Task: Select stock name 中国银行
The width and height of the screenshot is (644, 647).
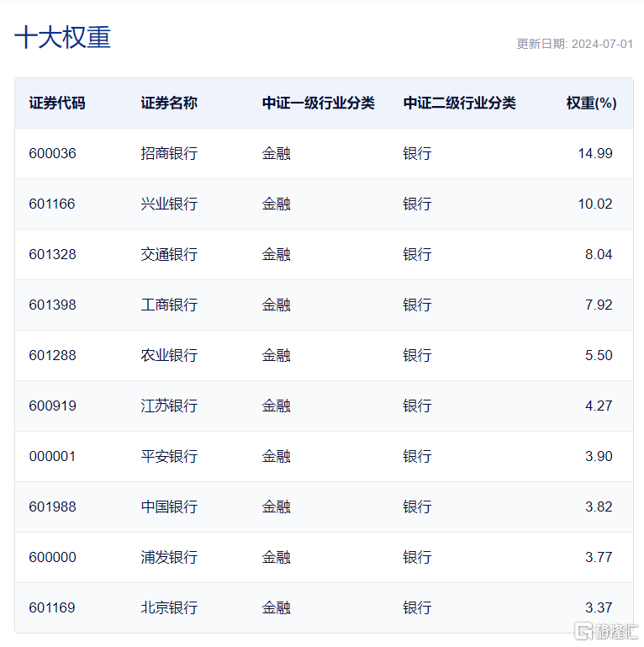Action: (169, 506)
